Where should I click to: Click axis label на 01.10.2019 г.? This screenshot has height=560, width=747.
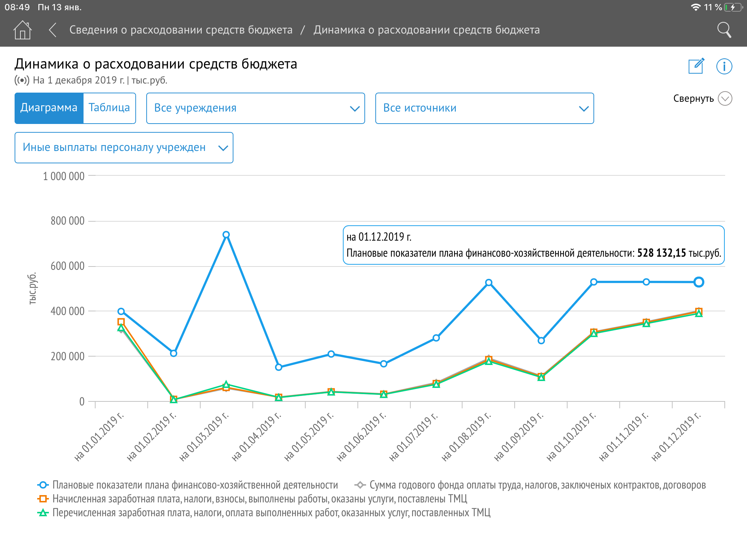point(571,437)
